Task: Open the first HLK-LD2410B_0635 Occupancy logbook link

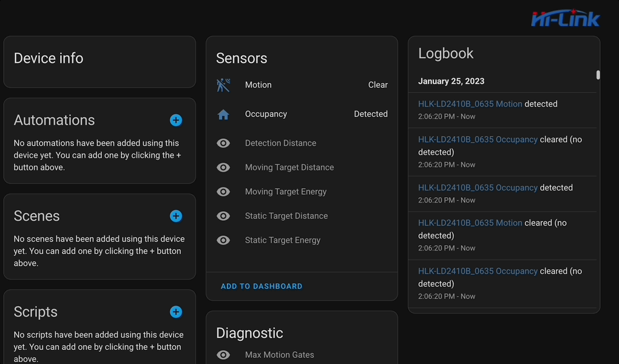Action: click(478, 140)
